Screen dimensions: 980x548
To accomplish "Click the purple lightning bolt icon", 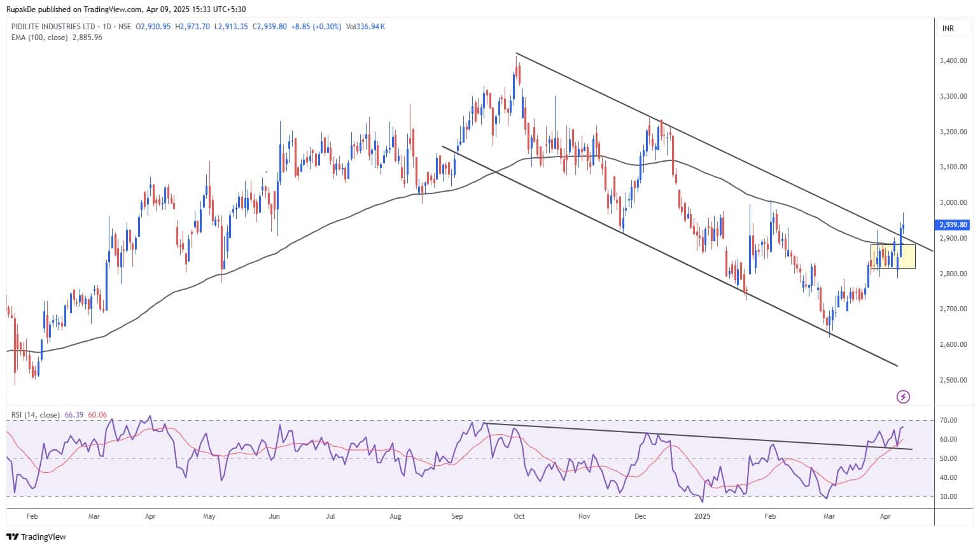I will tap(903, 397).
